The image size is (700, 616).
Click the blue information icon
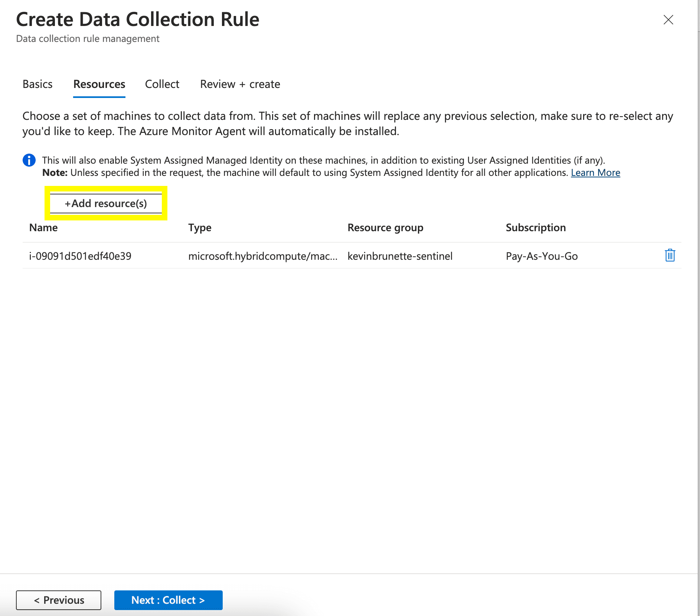click(29, 160)
